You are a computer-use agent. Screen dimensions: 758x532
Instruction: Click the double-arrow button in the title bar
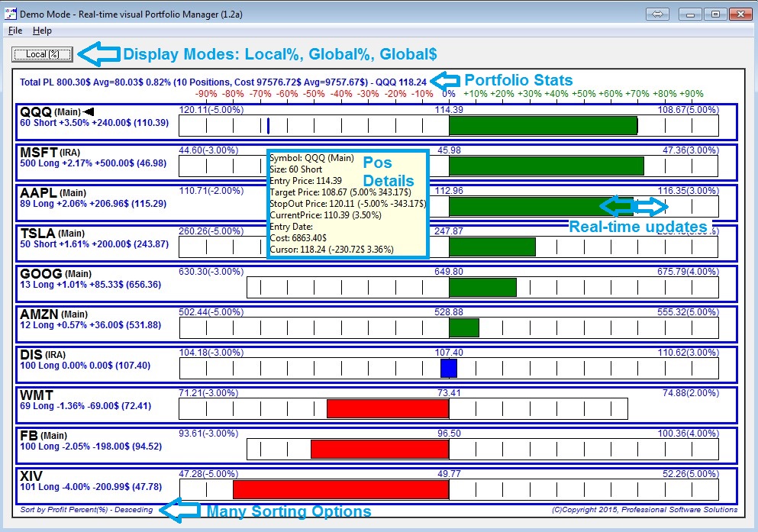(657, 14)
